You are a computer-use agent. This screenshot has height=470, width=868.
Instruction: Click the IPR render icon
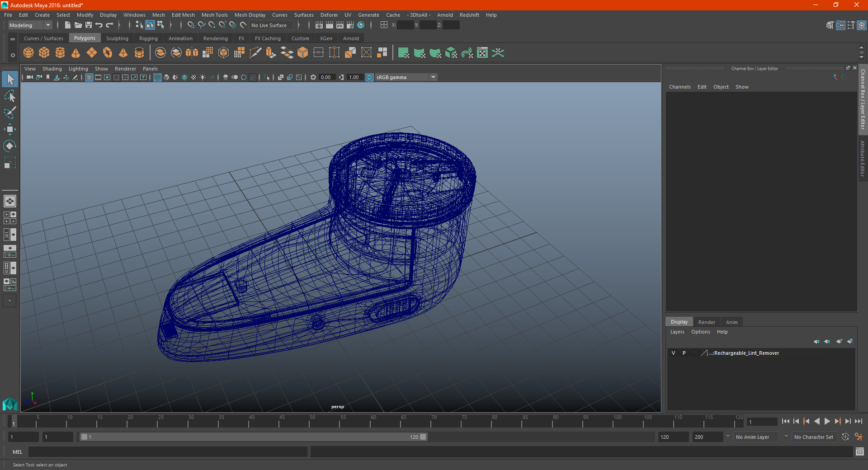point(340,25)
